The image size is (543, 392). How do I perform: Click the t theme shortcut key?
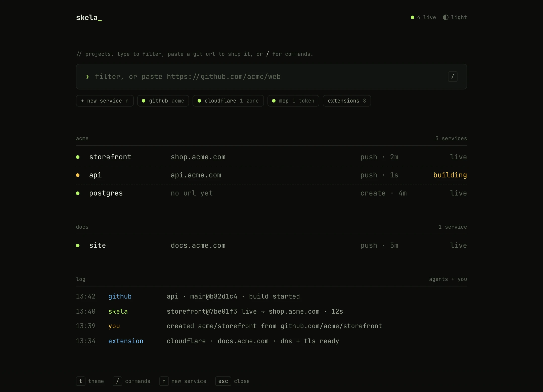tap(81, 381)
